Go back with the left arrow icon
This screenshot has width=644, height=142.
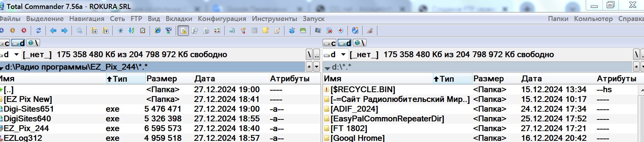(53, 31)
